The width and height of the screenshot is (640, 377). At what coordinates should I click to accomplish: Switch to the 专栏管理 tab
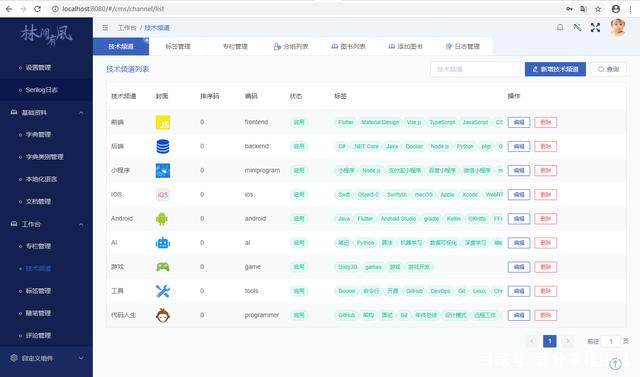[x=235, y=47]
